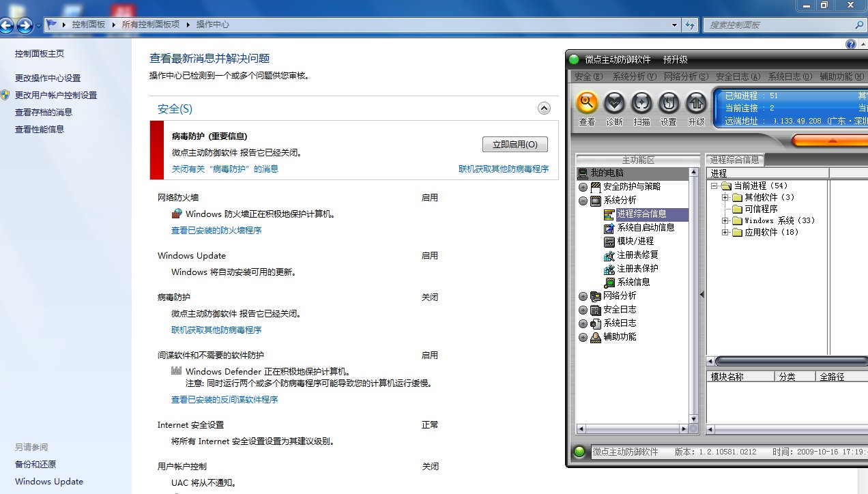Click the 系统信息 chip icon
Screen dimensions: 868x494
[609, 282]
